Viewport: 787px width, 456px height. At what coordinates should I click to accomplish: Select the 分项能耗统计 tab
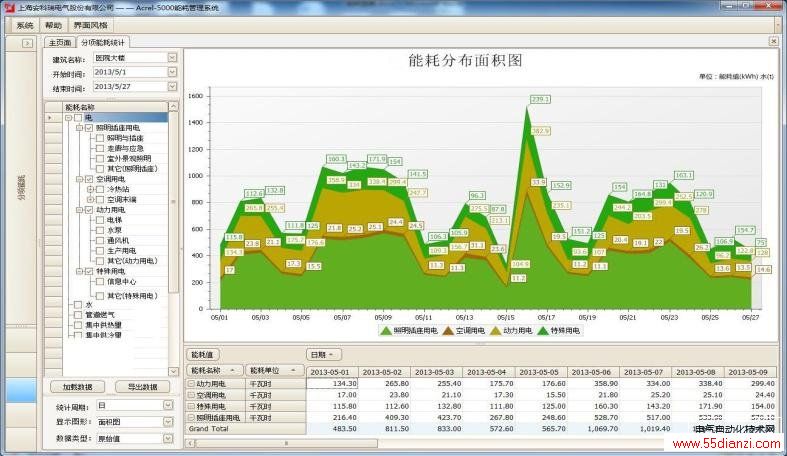[103, 43]
